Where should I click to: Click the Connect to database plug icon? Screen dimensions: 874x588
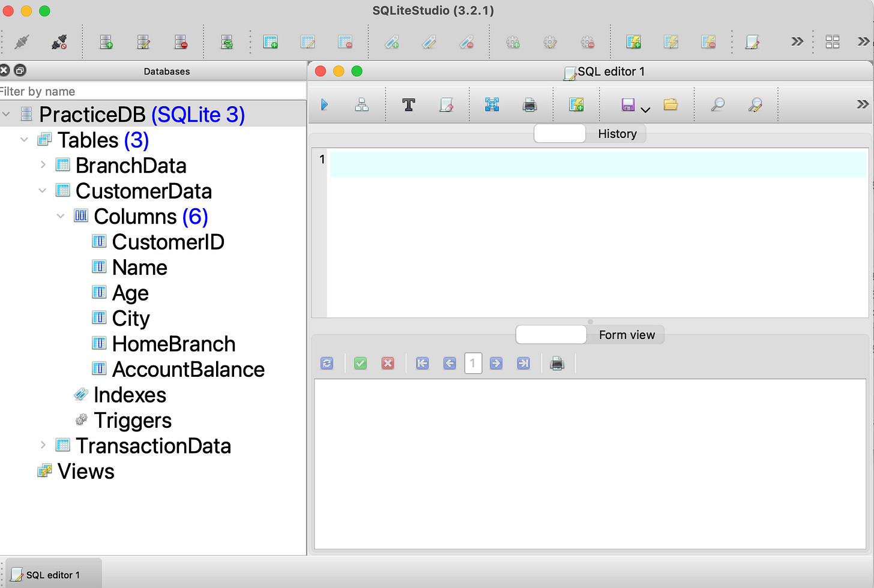[22, 42]
